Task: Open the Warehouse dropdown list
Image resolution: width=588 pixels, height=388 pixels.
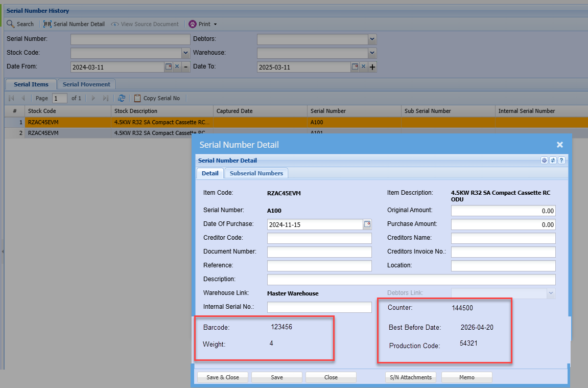Action: (x=372, y=53)
